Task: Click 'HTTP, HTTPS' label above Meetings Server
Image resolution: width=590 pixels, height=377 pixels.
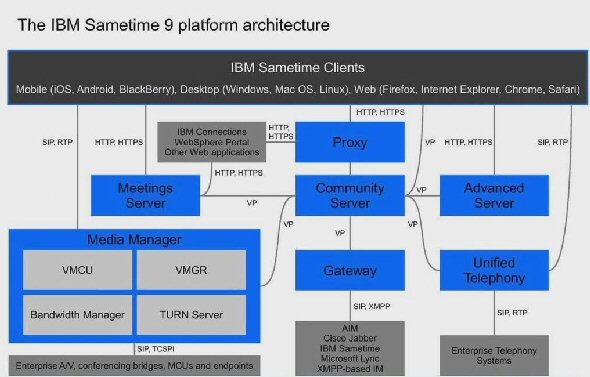Action: point(119,142)
